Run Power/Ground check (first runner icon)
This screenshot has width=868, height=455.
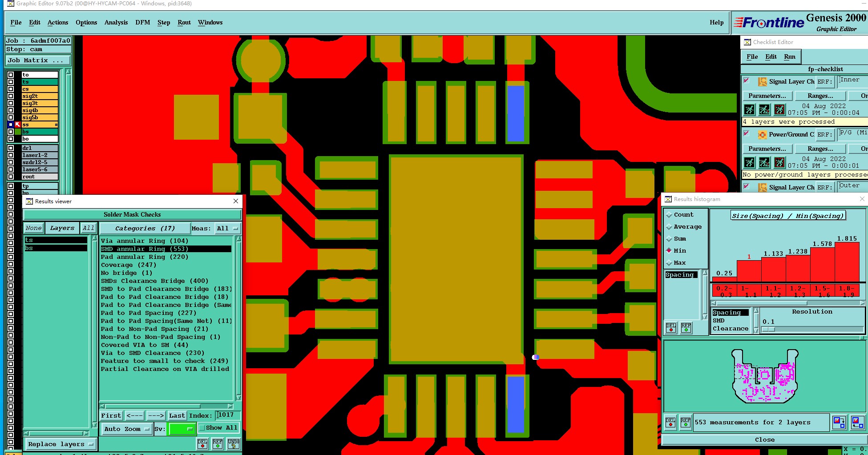[750, 162]
